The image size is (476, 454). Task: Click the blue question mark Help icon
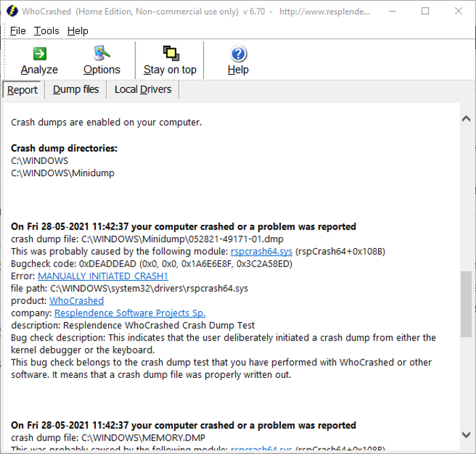tap(239, 54)
